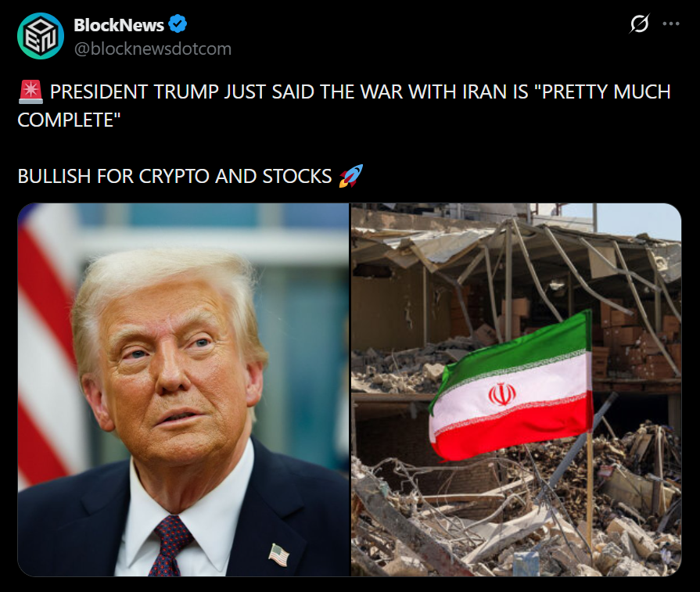This screenshot has width=700, height=592.
Task: Click the BlockNews display name
Action: 119,25
